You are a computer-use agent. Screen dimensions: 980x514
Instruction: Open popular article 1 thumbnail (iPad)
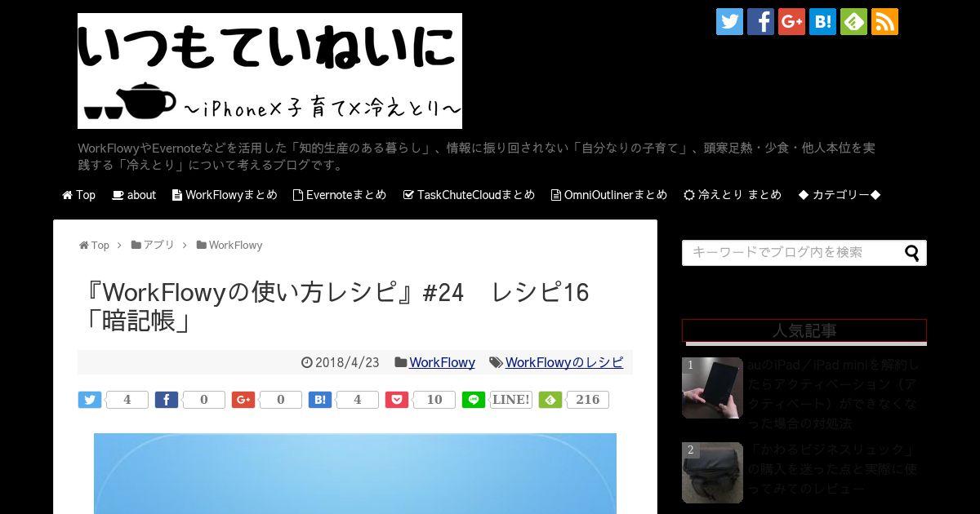coord(712,388)
